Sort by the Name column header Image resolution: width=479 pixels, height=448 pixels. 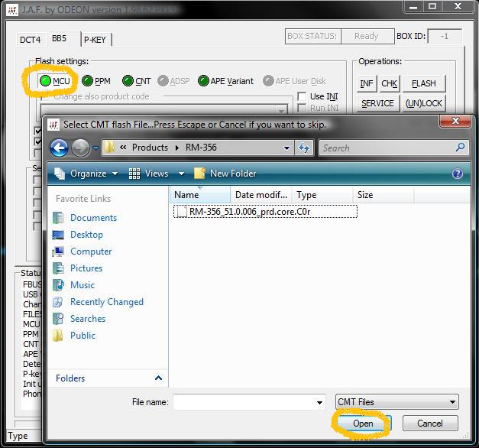pyautogui.click(x=200, y=195)
